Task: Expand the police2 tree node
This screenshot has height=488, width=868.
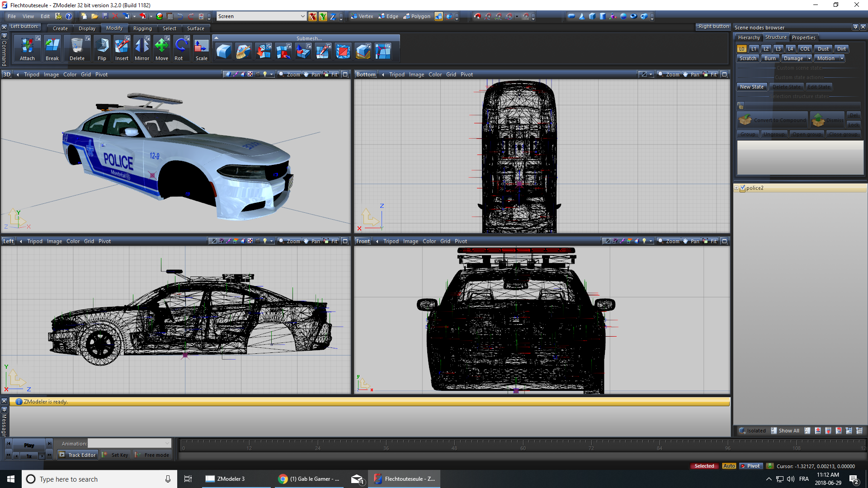Action: [736, 188]
